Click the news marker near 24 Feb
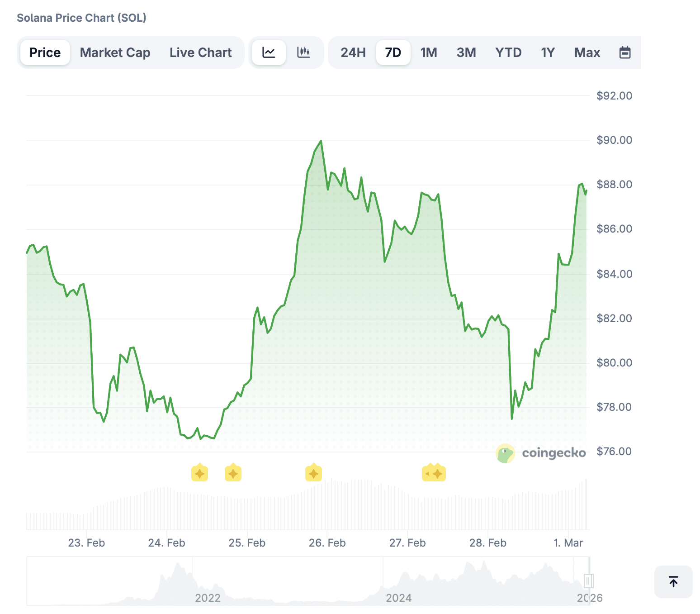The image size is (700, 614). coord(199,474)
